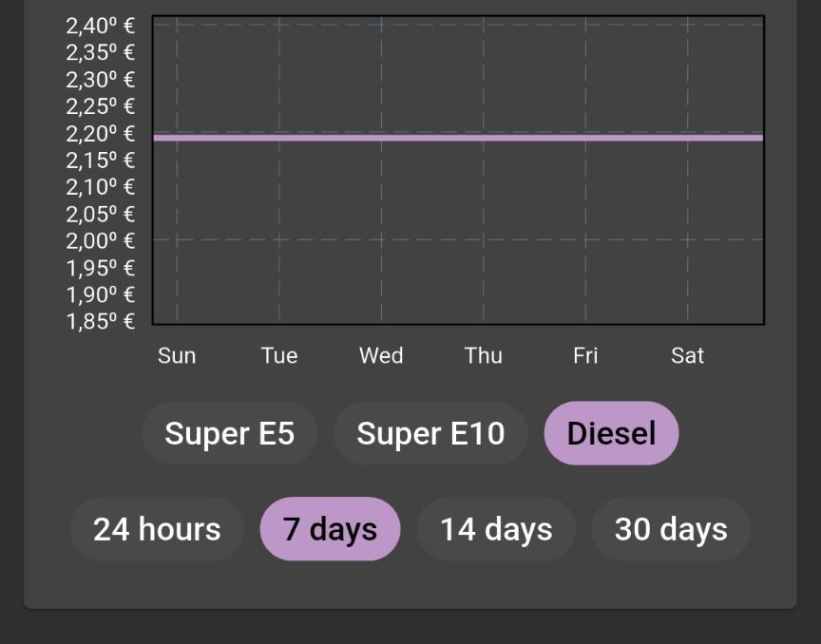821x644 pixels.
Task: Tap the Sat label on the x-axis
Action: click(687, 356)
